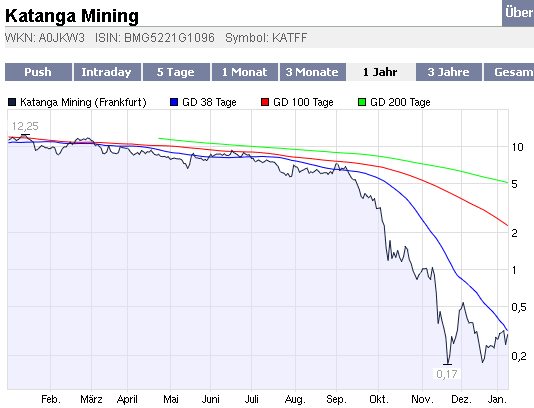
Task: Click the März month axis label
Action: (92, 399)
